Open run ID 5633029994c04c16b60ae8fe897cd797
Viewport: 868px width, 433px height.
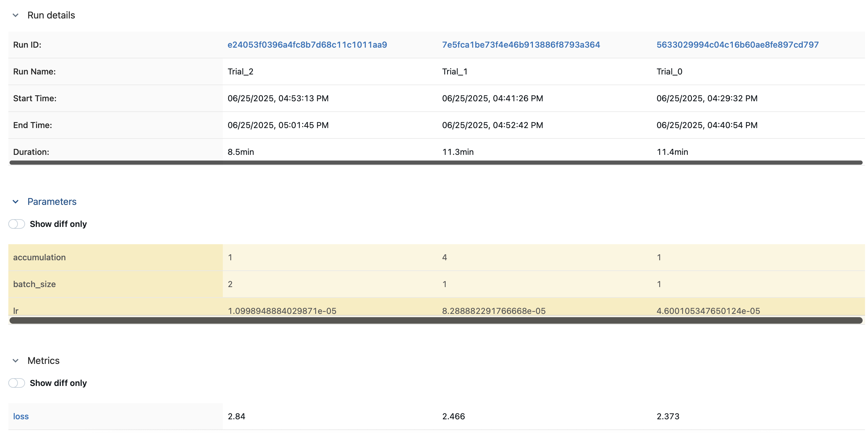click(737, 45)
